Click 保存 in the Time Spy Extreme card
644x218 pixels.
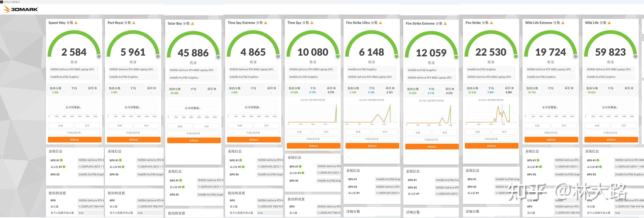[267, 126]
